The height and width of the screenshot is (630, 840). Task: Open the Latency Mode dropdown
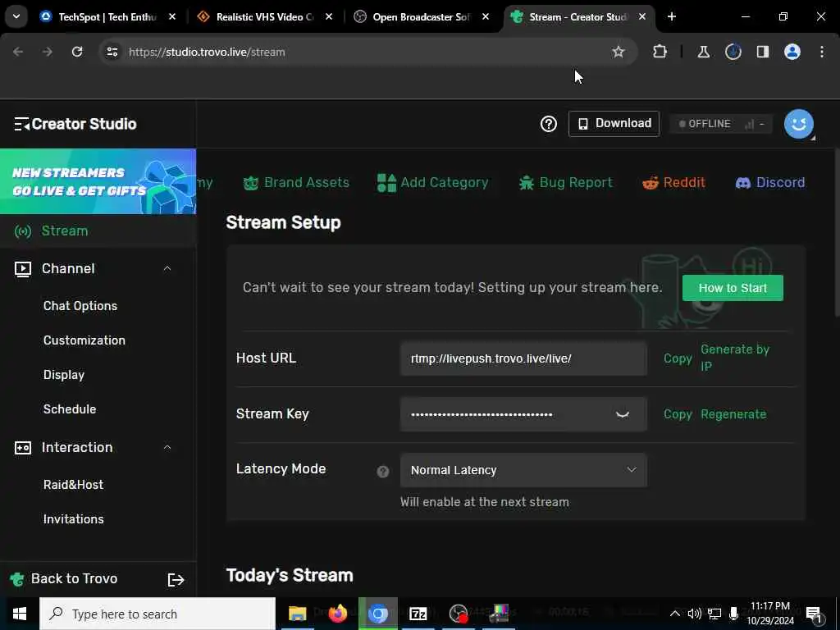coord(523,470)
